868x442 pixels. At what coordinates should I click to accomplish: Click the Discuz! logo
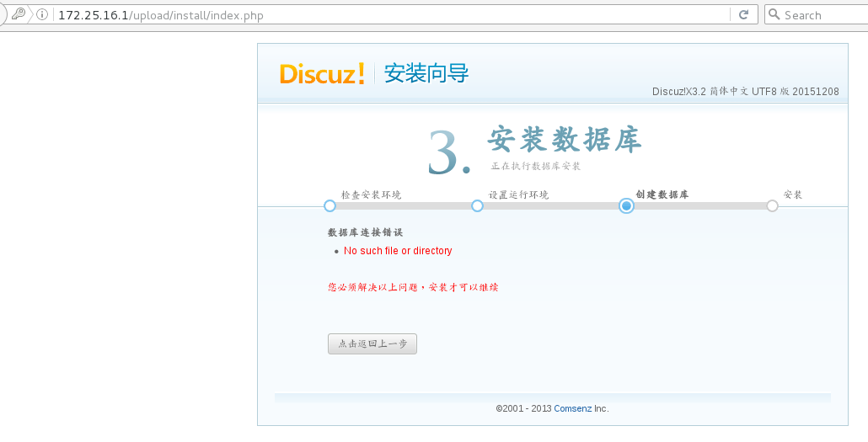click(322, 73)
